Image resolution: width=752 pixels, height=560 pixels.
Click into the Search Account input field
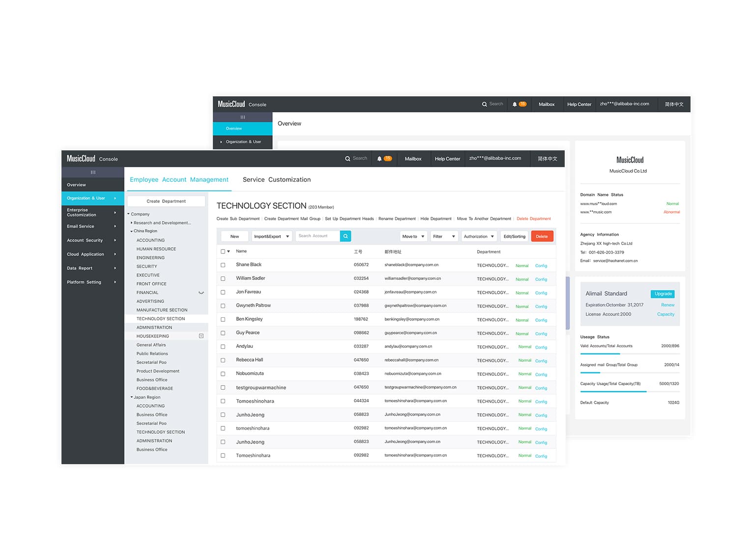(317, 236)
